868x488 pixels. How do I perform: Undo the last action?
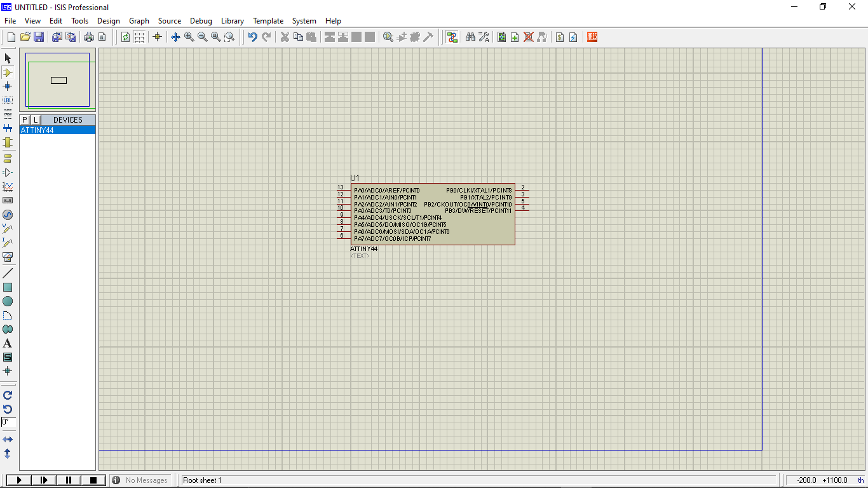point(252,37)
